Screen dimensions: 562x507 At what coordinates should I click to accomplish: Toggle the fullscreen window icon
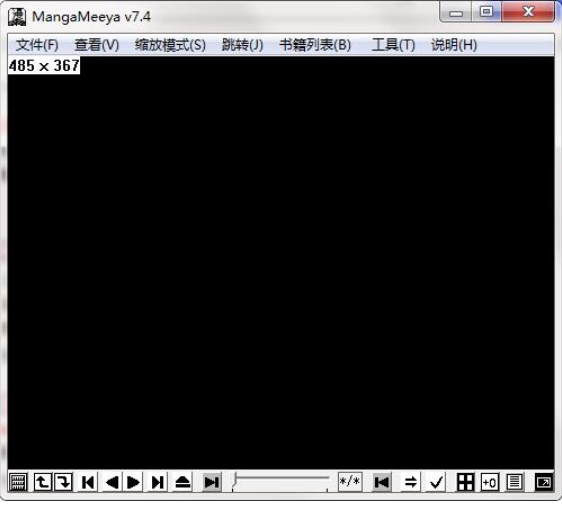[544, 482]
